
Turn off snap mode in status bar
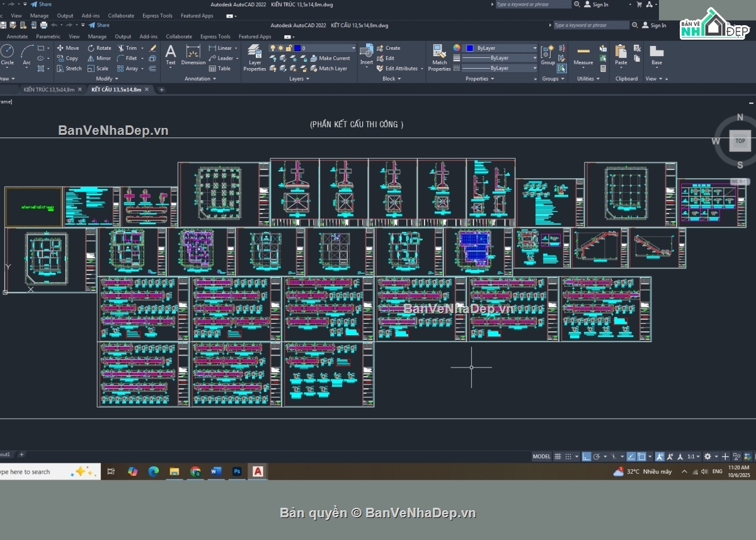[568, 456]
